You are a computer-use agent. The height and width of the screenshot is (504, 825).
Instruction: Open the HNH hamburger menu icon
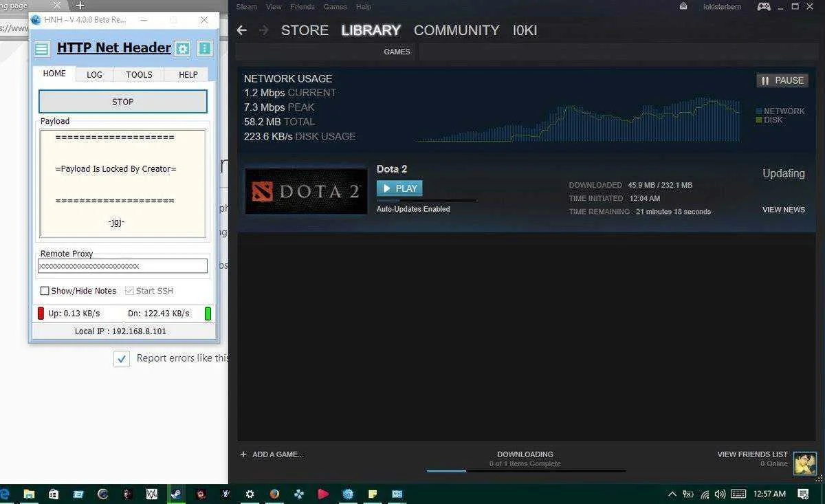[42, 49]
